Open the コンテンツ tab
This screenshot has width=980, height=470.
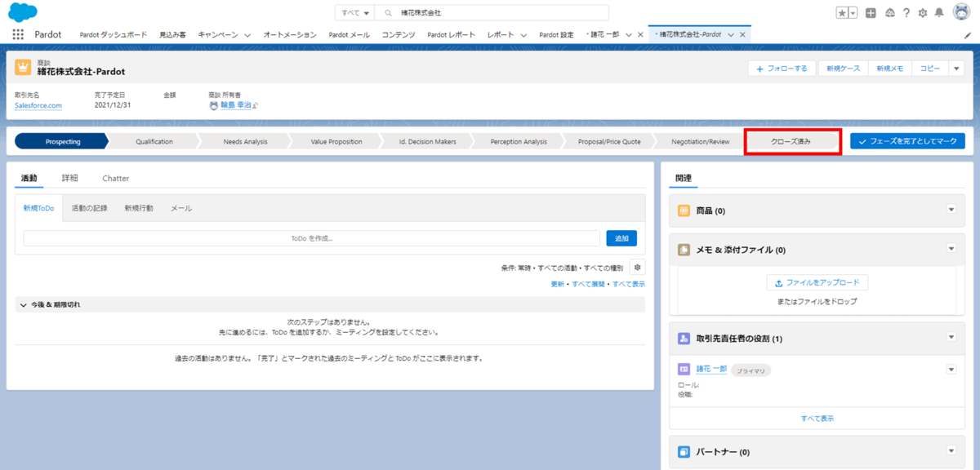coord(399,35)
